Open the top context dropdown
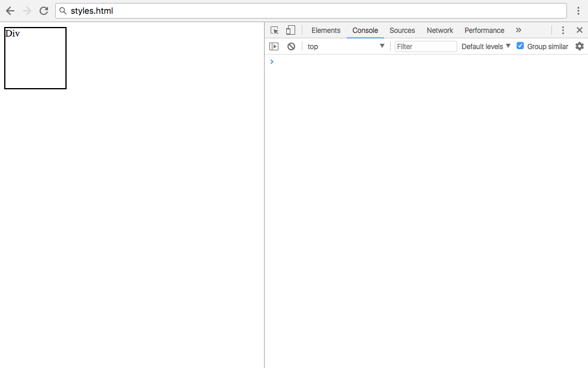The width and height of the screenshot is (588, 368). point(346,46)
